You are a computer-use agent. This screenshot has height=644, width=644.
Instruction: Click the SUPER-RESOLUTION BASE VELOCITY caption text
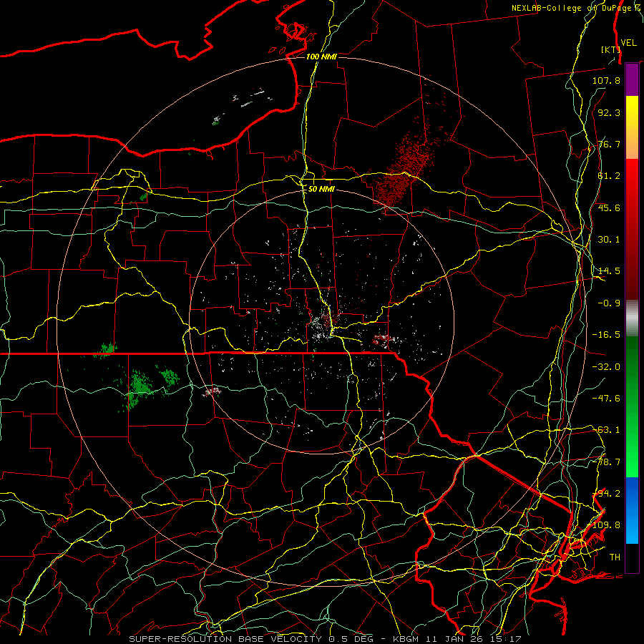click(x=225, y=639)
